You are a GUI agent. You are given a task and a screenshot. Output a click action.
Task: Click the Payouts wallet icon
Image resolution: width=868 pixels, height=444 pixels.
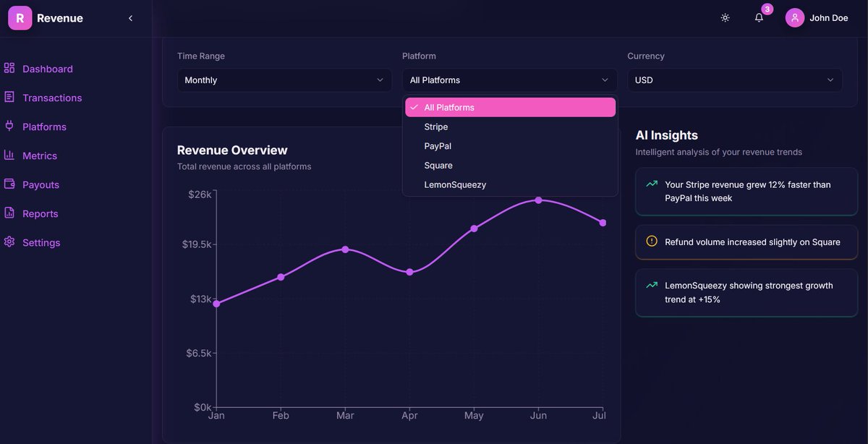click(9, 184)
